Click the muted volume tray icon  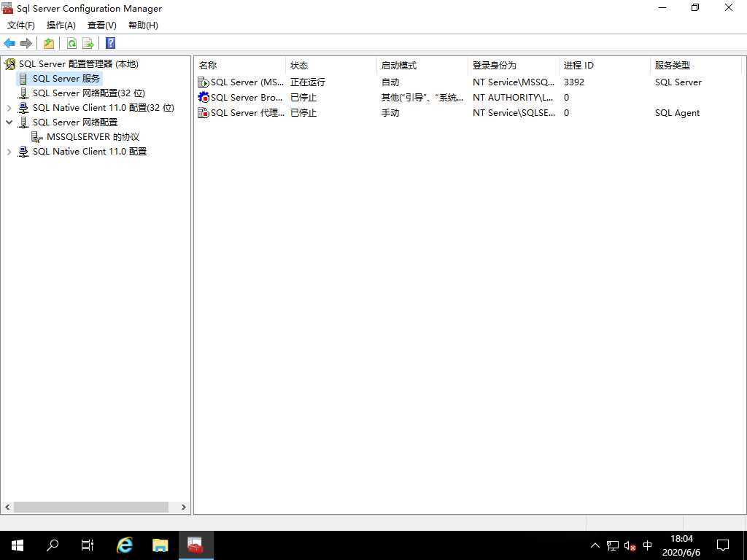(630, 545)
